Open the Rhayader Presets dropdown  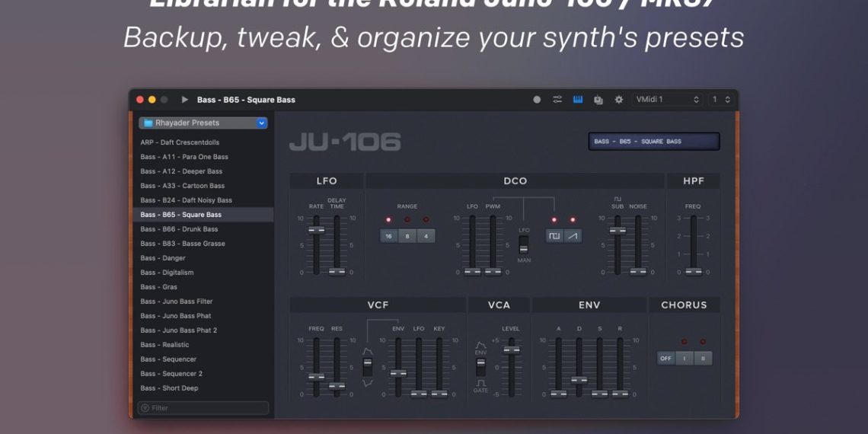pyautogui.click(x=203, y=123)
